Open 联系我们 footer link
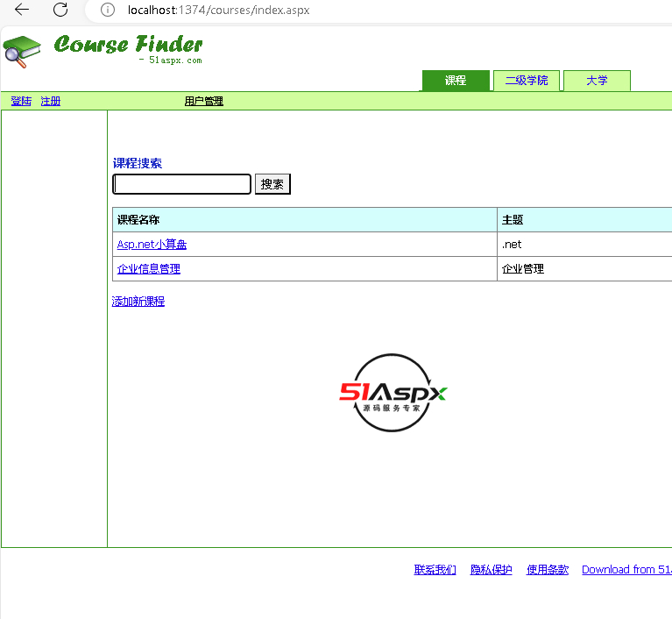 [435, 570]
